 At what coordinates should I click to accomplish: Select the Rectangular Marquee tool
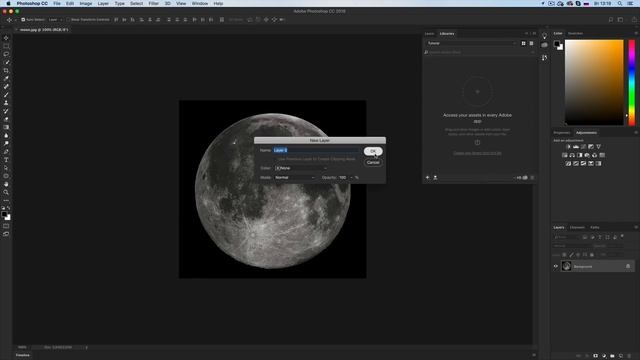(x=6, y=46)
